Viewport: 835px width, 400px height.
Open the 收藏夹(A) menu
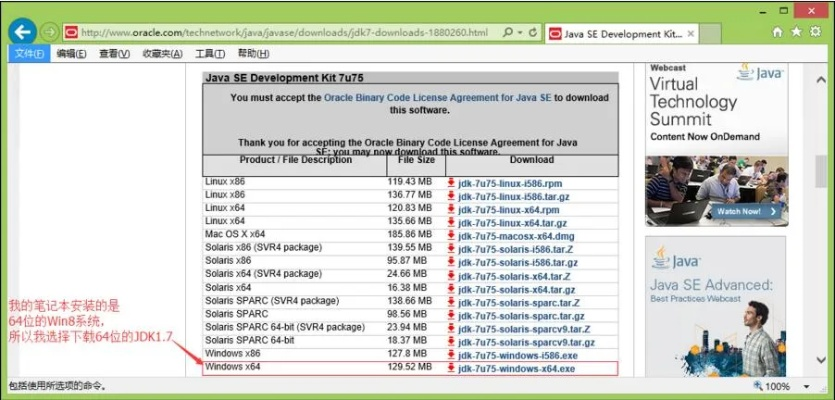[162, 54]
